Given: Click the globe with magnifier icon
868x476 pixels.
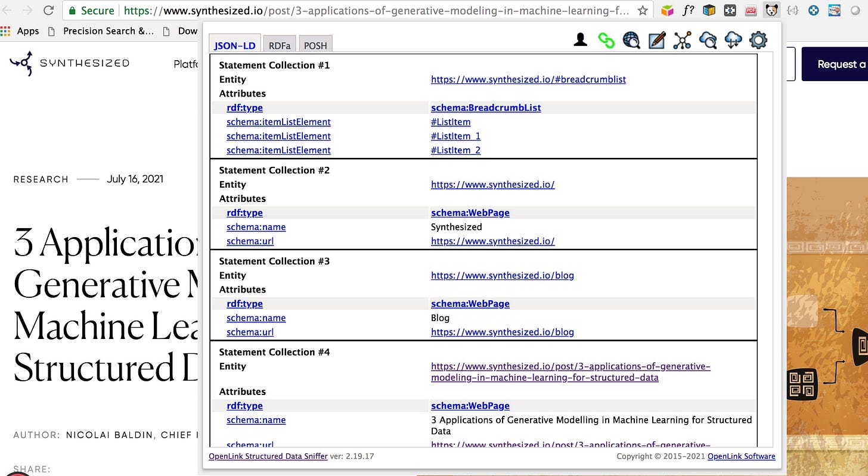Looking at the screenshot, I should pos(631,40).
